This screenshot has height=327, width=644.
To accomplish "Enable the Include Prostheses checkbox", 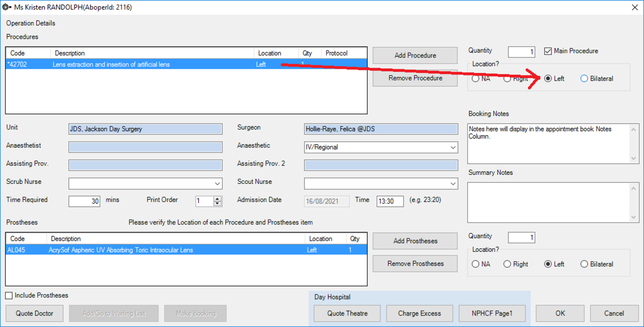I will [x=9, y=295].
